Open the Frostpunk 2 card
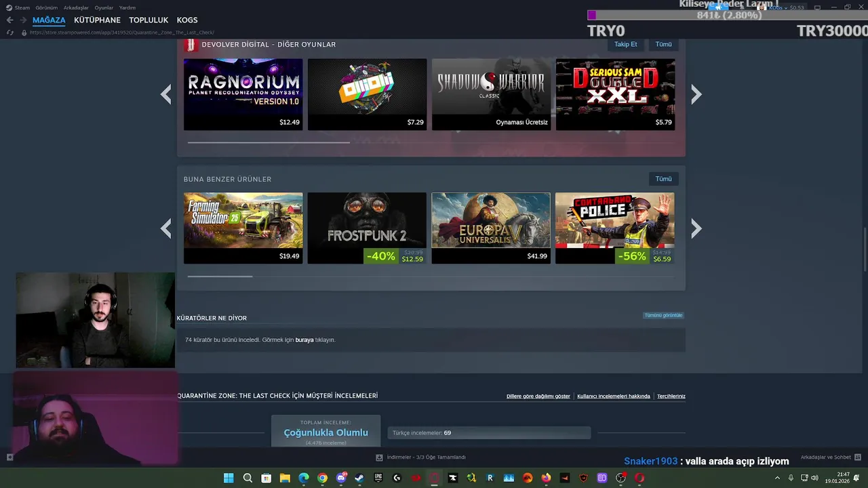Viewport: 868px width, 488px height. 367,228
